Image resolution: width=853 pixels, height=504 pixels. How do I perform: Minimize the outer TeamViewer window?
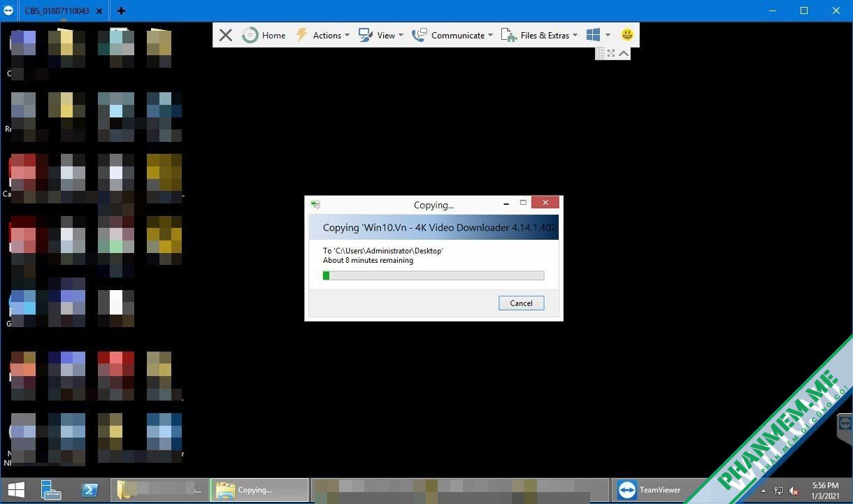click(x=773, y=10)
